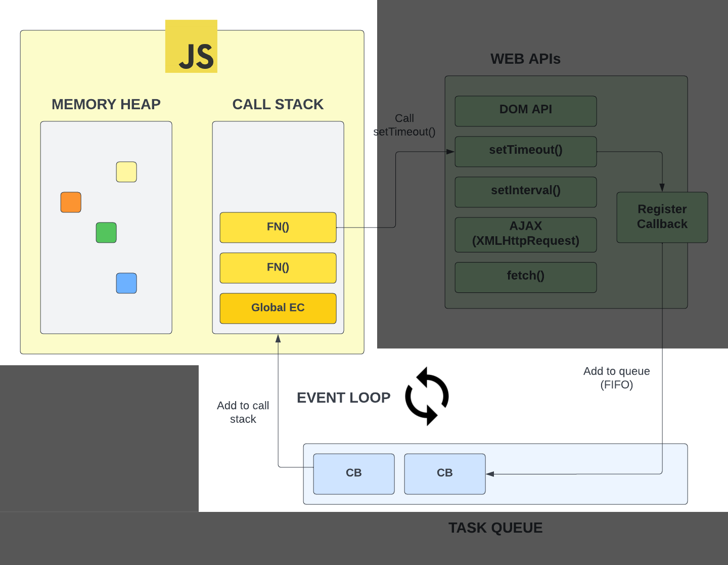Select the fetch() box in Web APIs
The width and height of the screenshot is (728, 565).
(525, 277)
